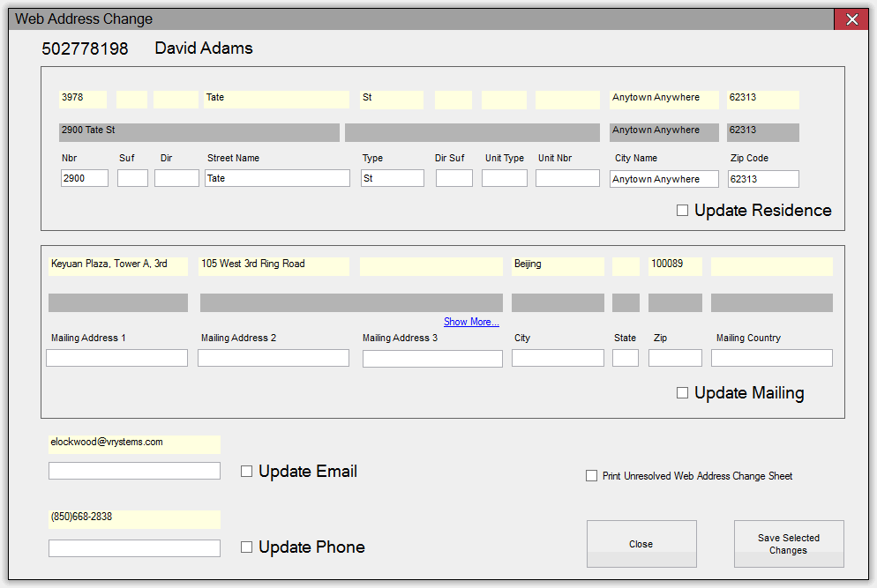Click the Zip Code input field
The height and width of the screenshot is (588, 877).
[762, 179]
